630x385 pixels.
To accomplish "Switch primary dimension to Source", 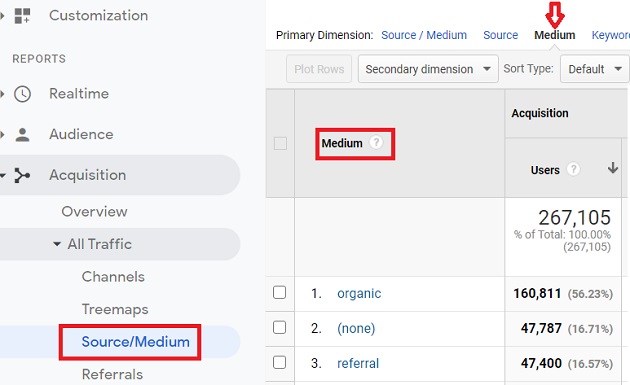I will point(501,35).
